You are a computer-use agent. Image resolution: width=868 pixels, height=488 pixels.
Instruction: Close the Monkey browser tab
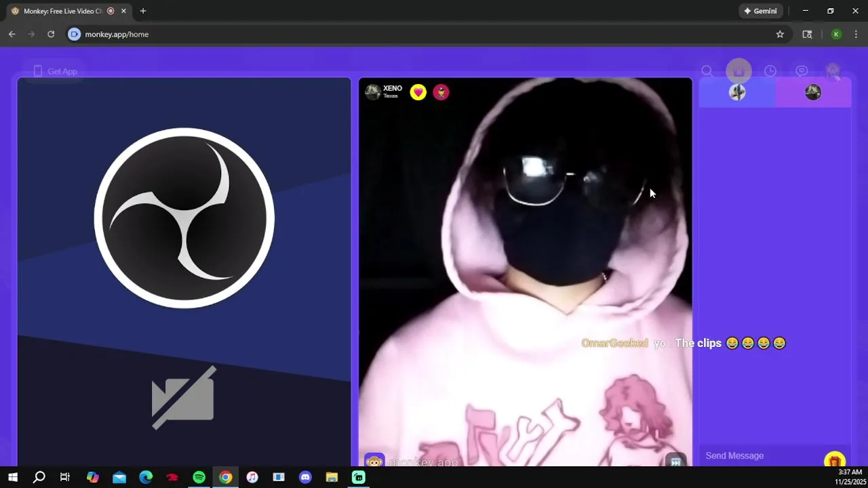click(x=124, y=11)
